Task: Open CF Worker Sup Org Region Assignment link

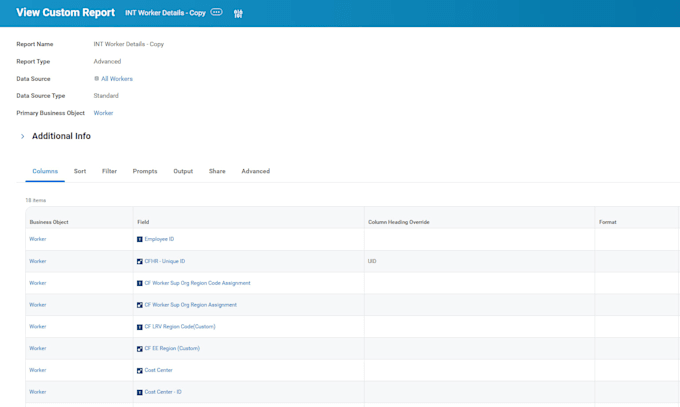Action: pos(190,305)
